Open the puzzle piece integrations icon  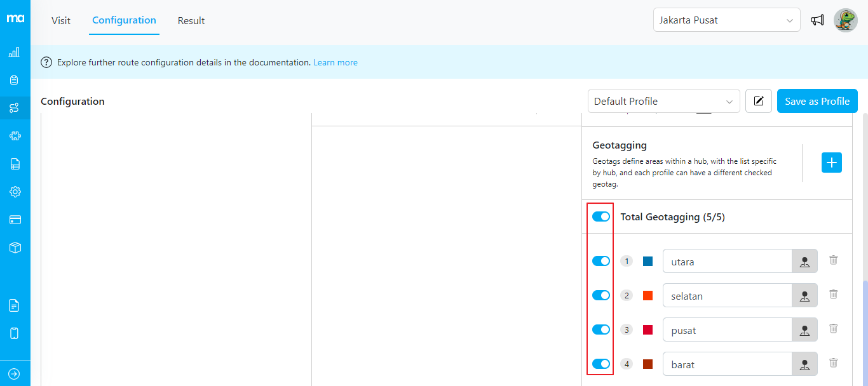[x=15, y=136]
